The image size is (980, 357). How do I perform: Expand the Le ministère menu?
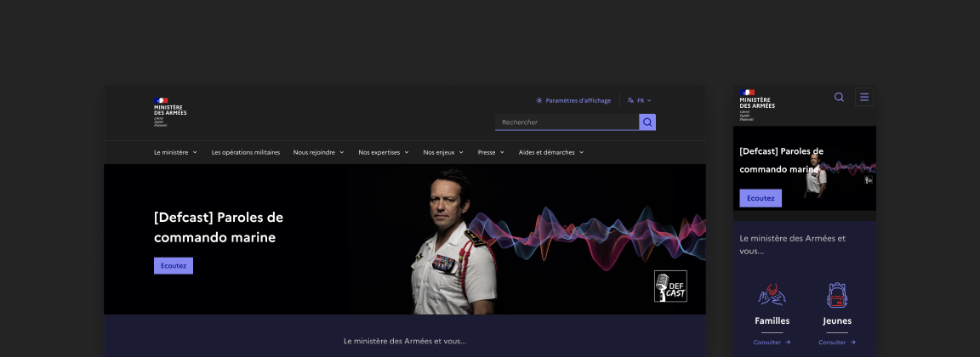175,152
